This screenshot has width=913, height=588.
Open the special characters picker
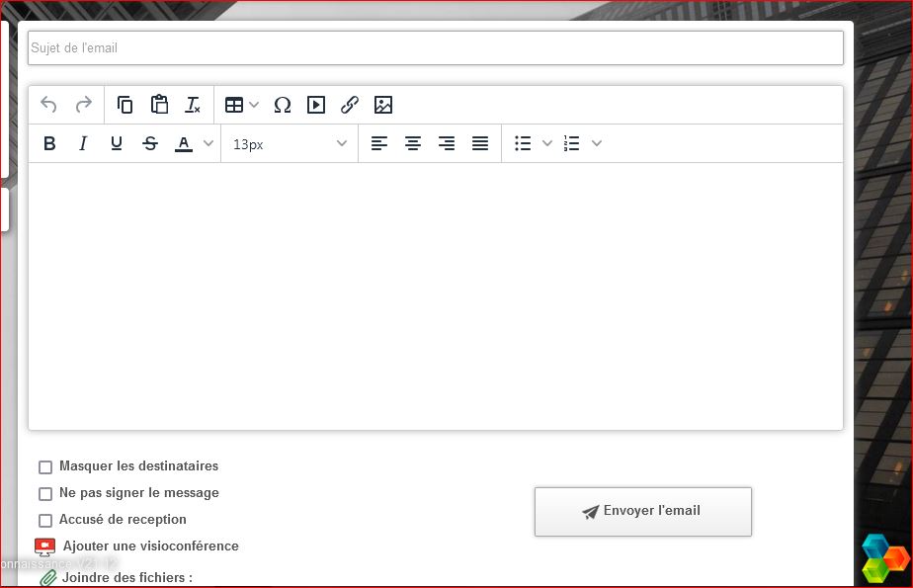pyautogui.click(x=283, y=105)
